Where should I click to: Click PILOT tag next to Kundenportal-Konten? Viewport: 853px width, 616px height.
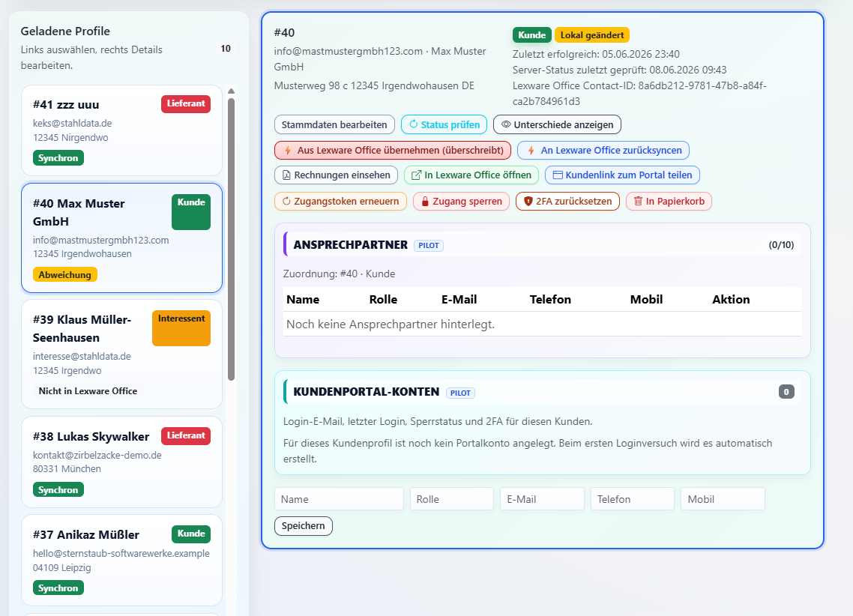tap(460, 393)
